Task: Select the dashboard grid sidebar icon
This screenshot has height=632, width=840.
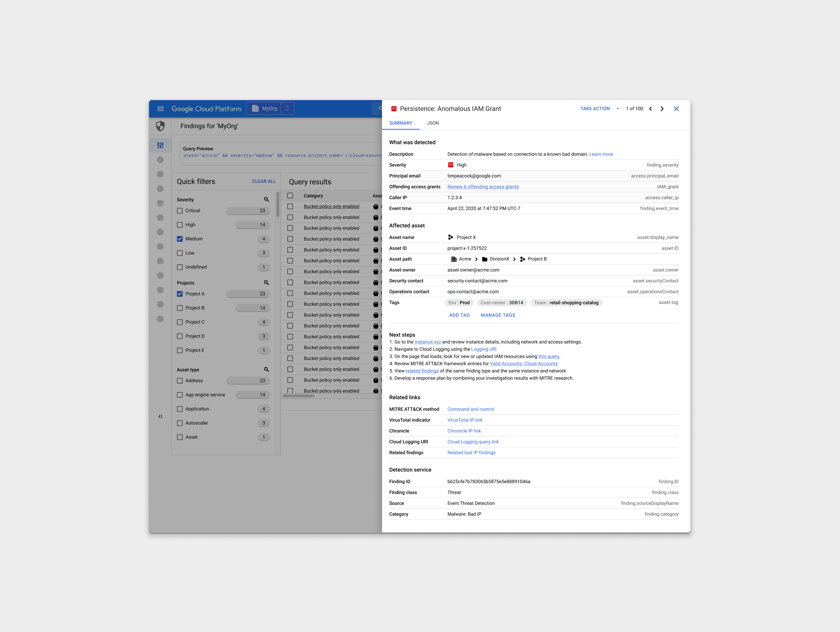Action: tap(160, 145)
